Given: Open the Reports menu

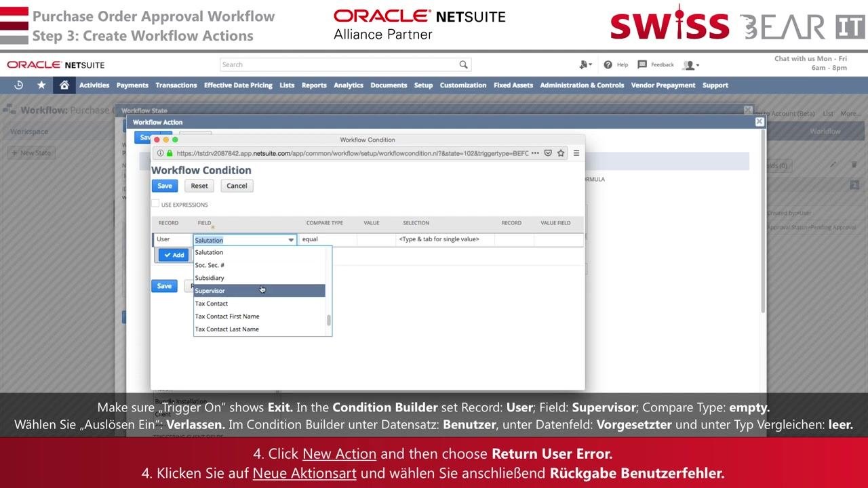Looking at the screenshot, I should (314, 85).
